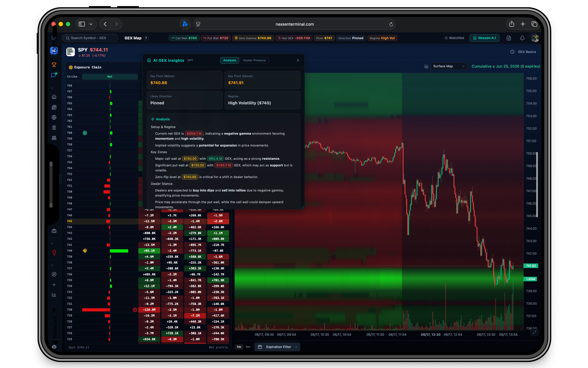Click the magnet icon on strike 740
Screen dimensions: 588x368
pyautogui.click(x=85, y=251)
